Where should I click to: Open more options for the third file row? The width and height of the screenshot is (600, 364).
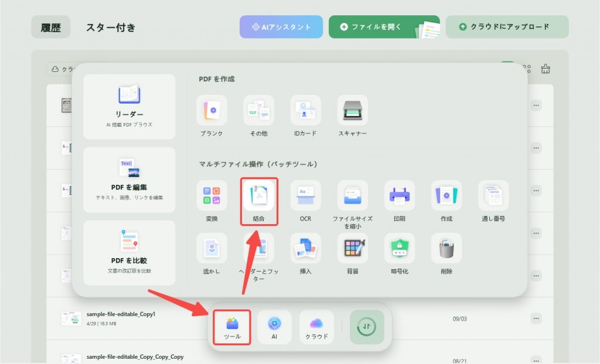(x=536, y=190)
